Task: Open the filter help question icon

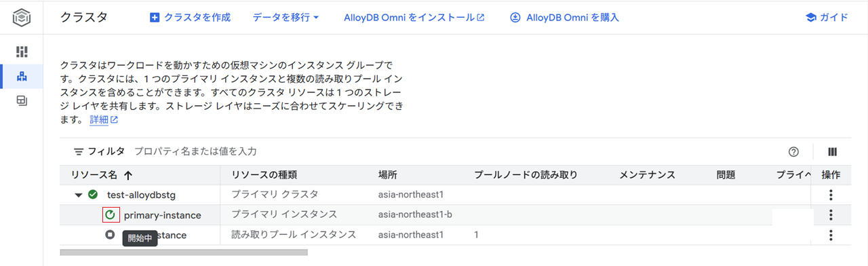Action: (x=794, y=152)
